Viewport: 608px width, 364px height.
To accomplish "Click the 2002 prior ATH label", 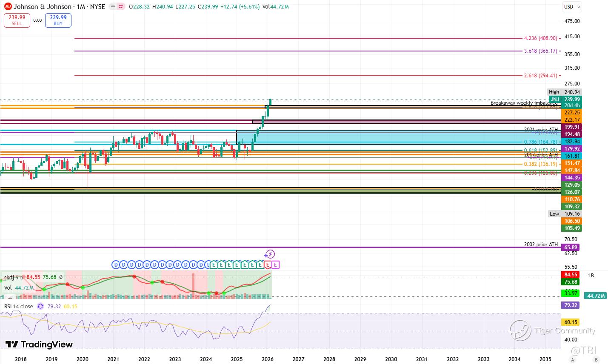I will tap(541, 245).
